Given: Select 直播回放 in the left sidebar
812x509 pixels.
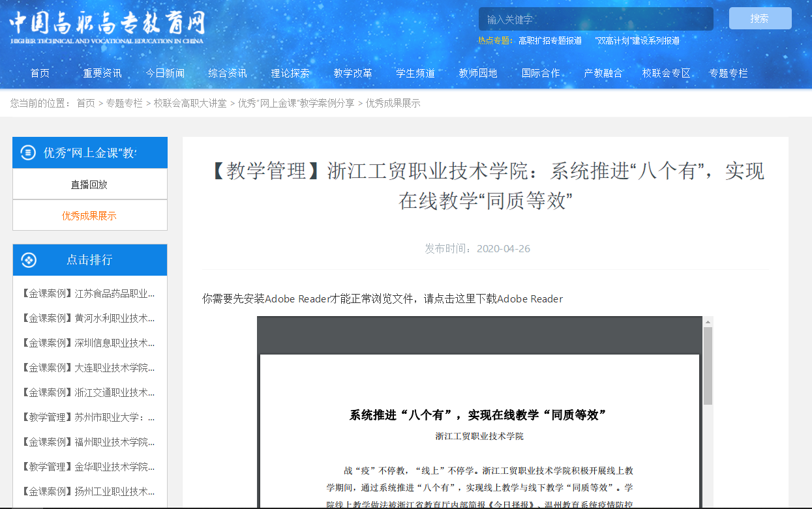Looking at the screenshot, I should pyautogui.click(x=89, y=184).
